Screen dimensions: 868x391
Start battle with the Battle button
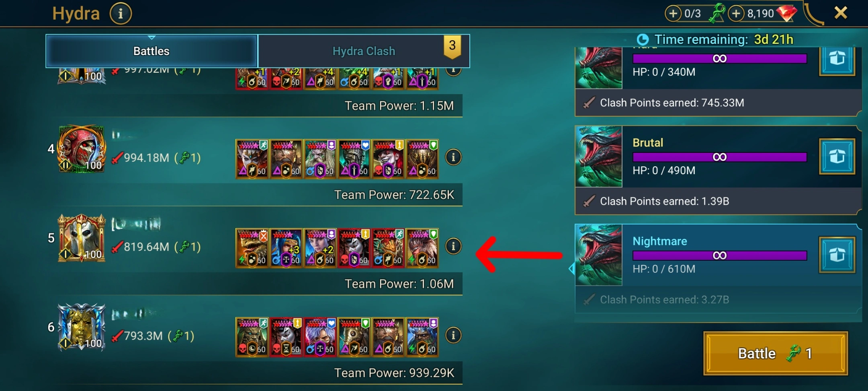[x=776, y=353]
